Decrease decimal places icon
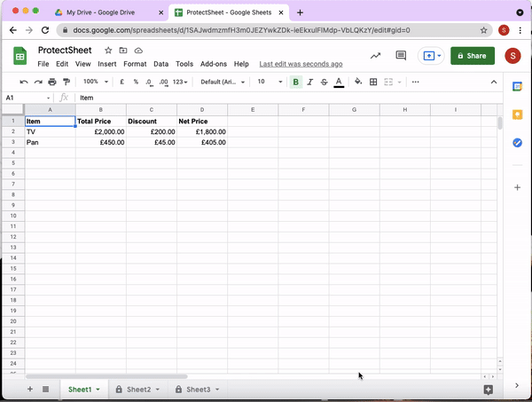The image size is (532, 402). tap(149, 83)
